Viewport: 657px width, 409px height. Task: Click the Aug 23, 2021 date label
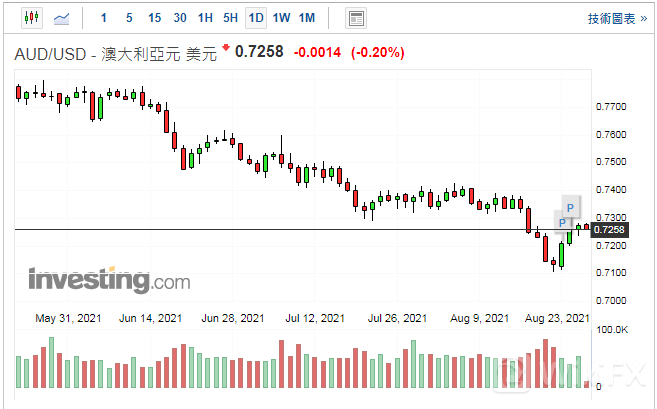(x=557, y=318)
